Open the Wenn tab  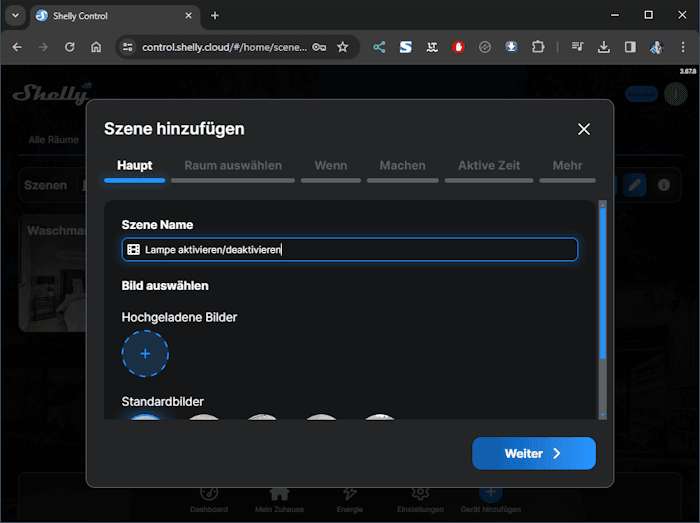pyautogui.click(x=331, y=166)
